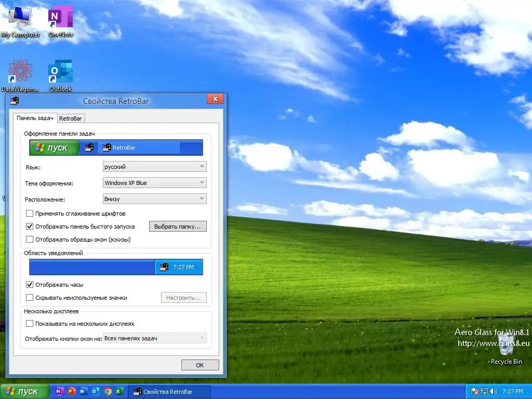Click the пуск Start button on taskbar
Image resolution: width=532 pixels, height=399 pixels.
point(24,392)
